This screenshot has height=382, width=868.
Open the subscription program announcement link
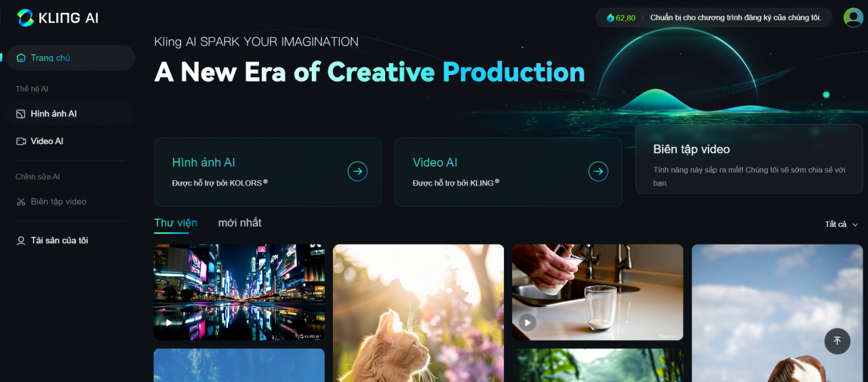[x=735, y=18]
